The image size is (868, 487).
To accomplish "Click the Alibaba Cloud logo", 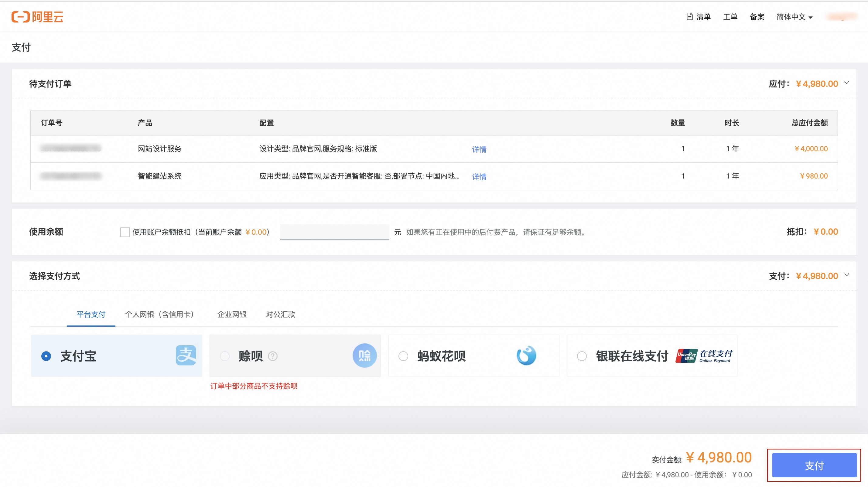I will point(37,16).
